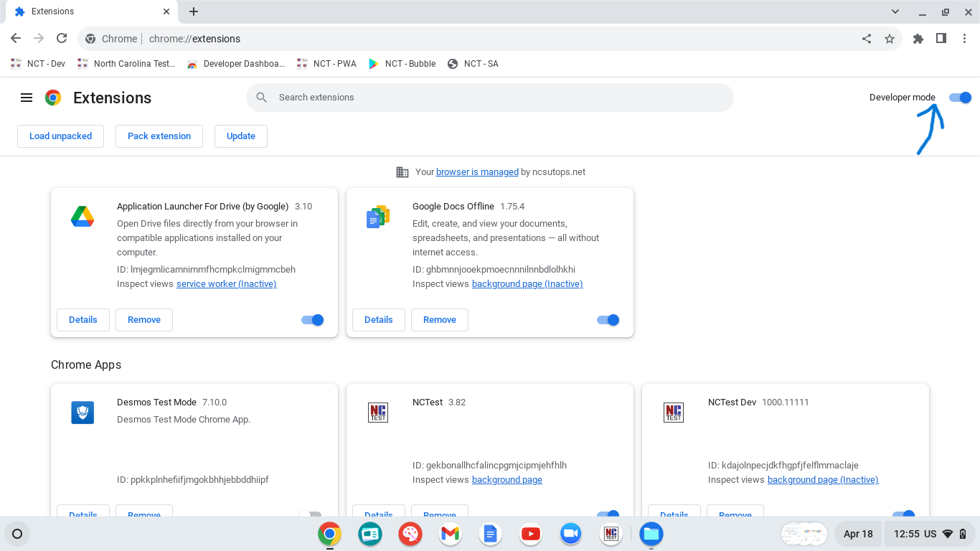This screenshot has width=980, height=551.
Task: Open the 'browser is managed' link
Action: [x=477, y=172]
